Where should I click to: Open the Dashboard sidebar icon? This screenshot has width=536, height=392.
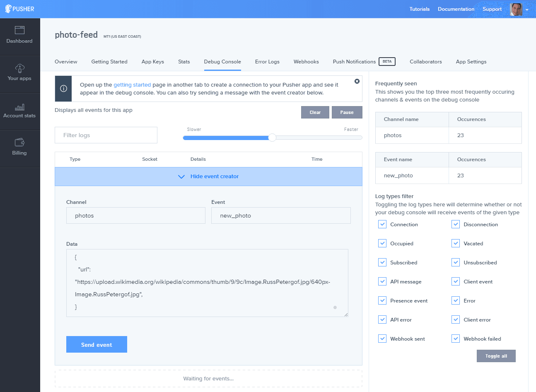(x=19, y=30)
